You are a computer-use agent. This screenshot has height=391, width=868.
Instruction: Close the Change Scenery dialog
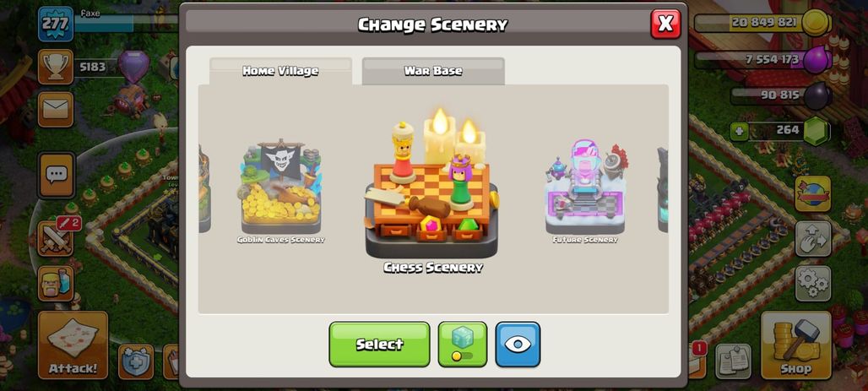tap(665, 24)
